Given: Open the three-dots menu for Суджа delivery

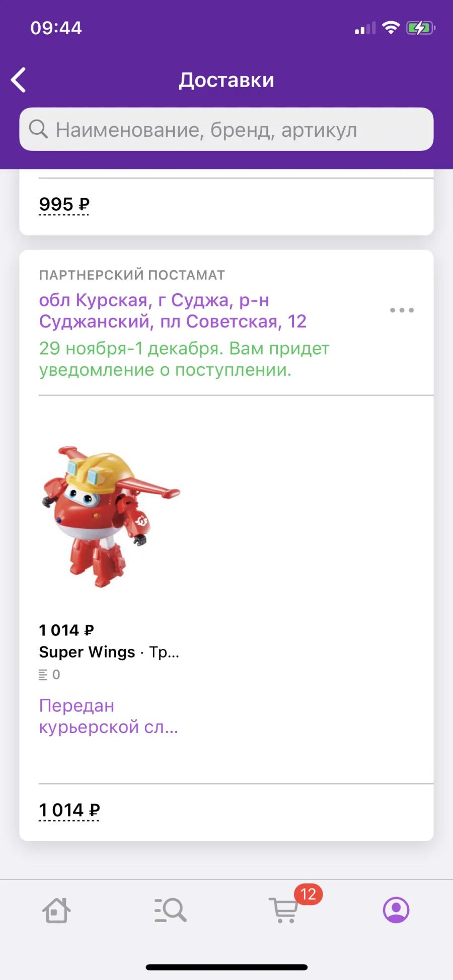Looking at the screenshot, I should 402,310.
